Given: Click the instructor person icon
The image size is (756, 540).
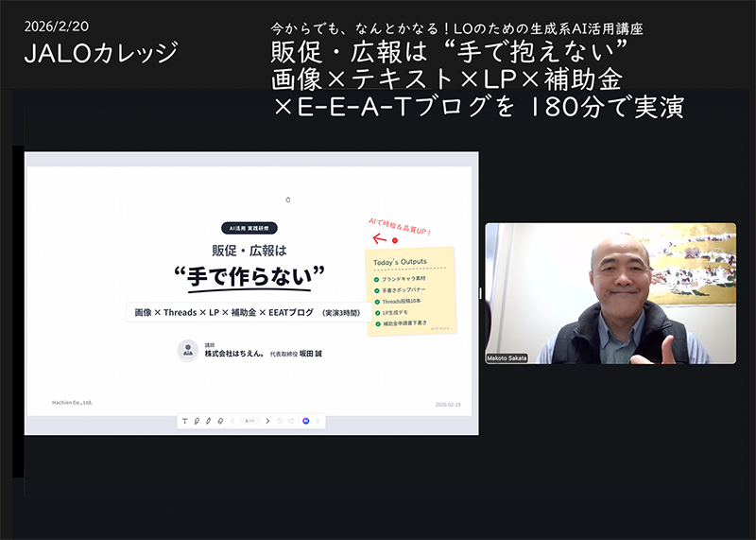Looking at the screenshot, I should (187, 350).
